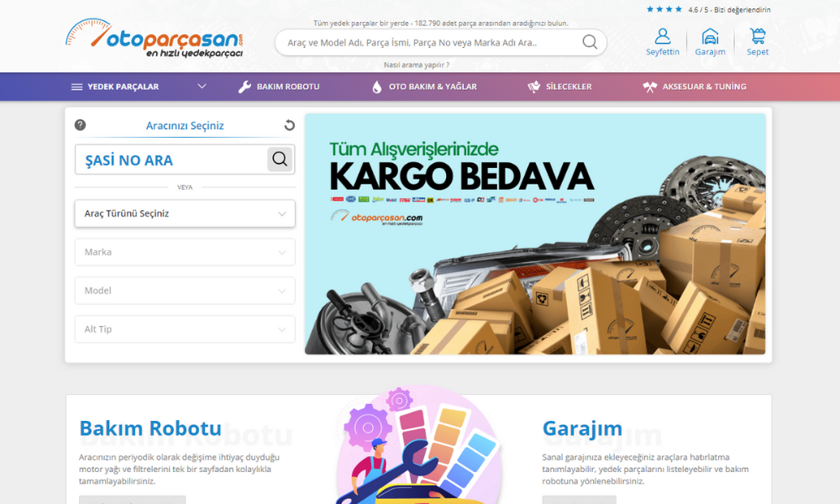Image resolution: width=840 pixels, height=504 pixels.
Task: Open the Model dropdown
Action: [185, 291]
